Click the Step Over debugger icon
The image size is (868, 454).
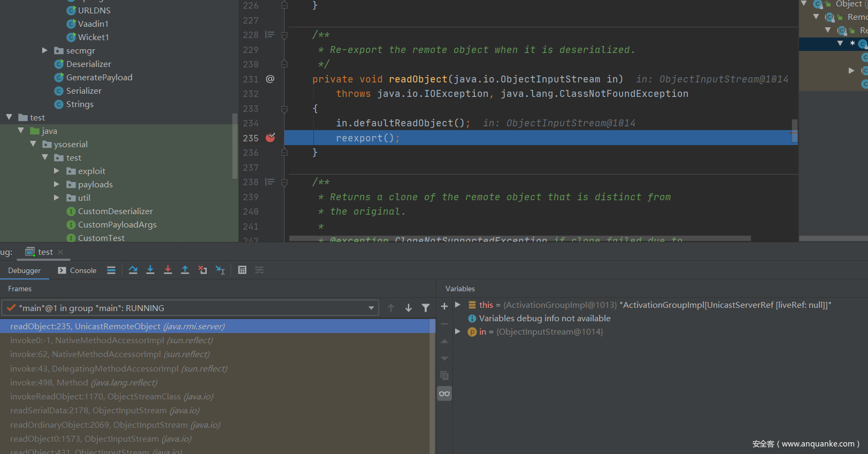tap(133, 270)
